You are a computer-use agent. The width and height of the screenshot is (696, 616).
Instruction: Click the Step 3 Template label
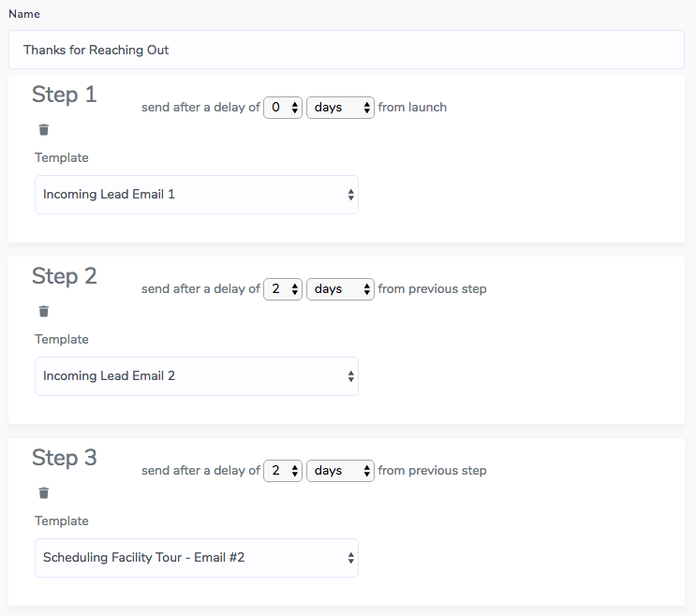(x=62, y=521)
